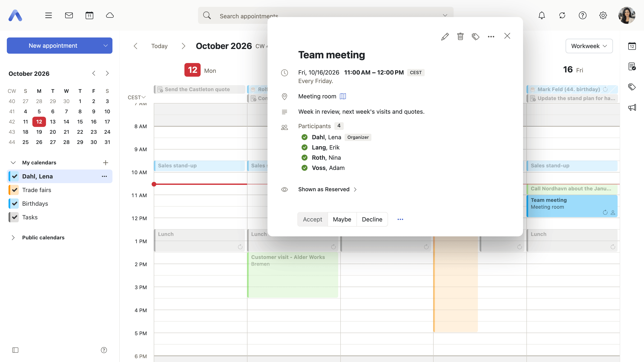Viewport: 644px width, 362px height.
Task: Open the Calendar app icon in top bar
Action: [89, 16]
